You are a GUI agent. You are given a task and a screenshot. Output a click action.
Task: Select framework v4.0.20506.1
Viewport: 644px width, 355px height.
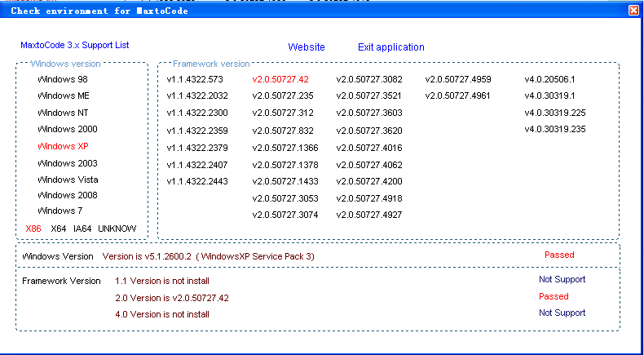pos(550,79)
